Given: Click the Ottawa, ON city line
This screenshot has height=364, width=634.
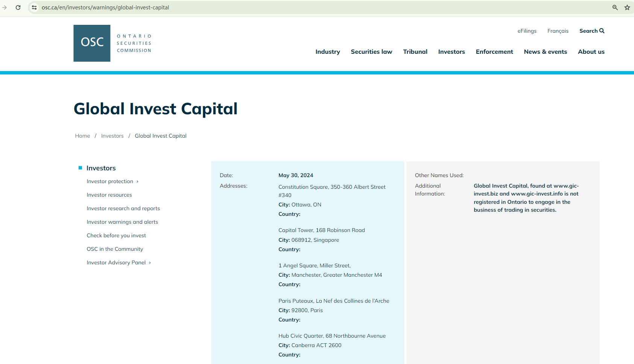Looking at the screenshot, I should pos(300,205).
